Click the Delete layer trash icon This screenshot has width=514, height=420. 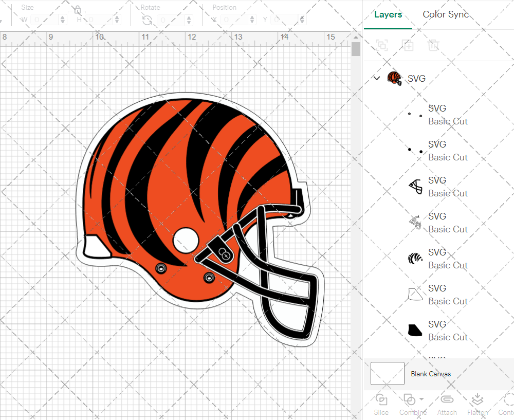[433, 45]
